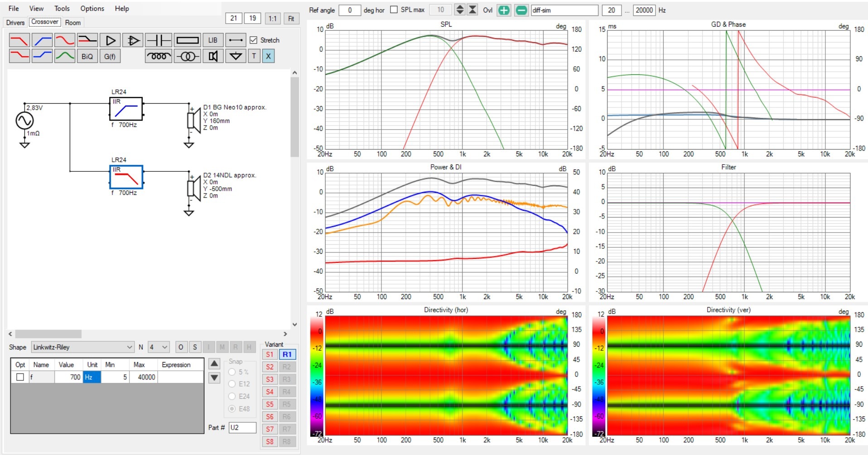Click the SPL max auto-scale hourglass button
The image size is (868, 455).
(x=473, y=10)
